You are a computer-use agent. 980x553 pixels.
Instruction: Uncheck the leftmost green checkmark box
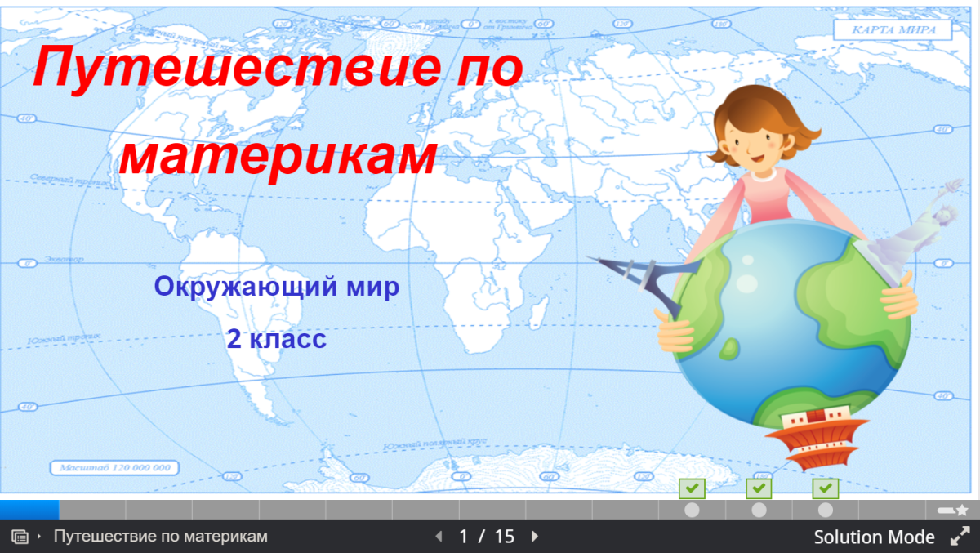coord(693,488)
